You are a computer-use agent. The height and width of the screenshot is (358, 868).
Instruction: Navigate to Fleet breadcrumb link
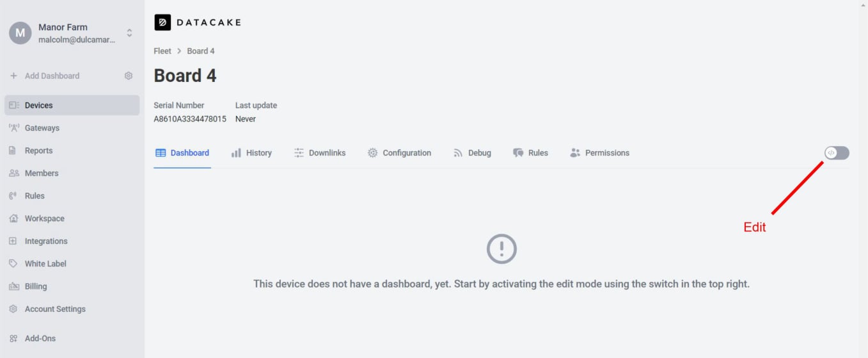tap(162, 51)
